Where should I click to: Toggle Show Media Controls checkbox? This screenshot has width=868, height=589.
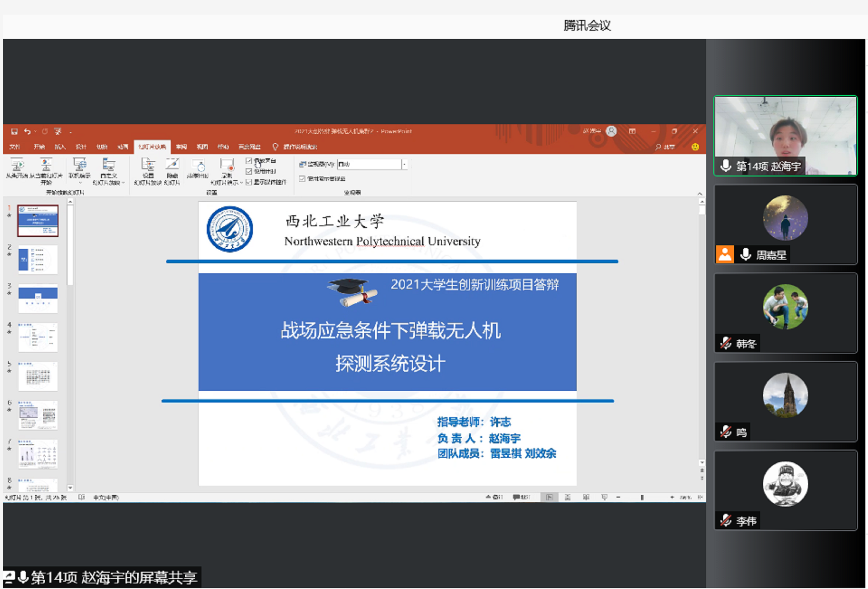coord(249,182)
